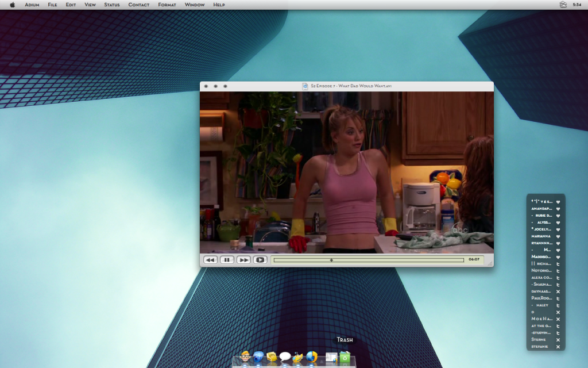Click the diamond playhead on the seek bar
Viewport: 588px width, 368px height.
[331, 260]
